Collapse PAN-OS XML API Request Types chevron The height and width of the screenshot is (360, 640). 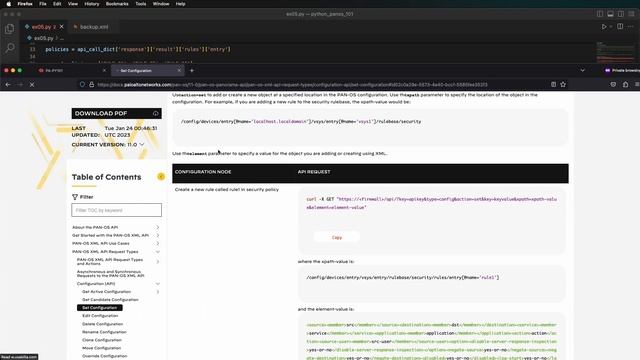[158, 252]
